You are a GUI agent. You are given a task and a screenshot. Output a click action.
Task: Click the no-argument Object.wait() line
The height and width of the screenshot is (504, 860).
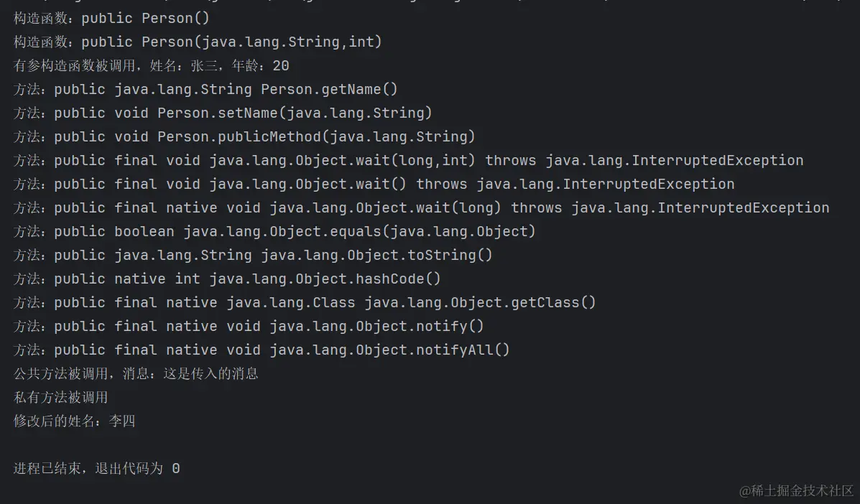coord(374,185)
